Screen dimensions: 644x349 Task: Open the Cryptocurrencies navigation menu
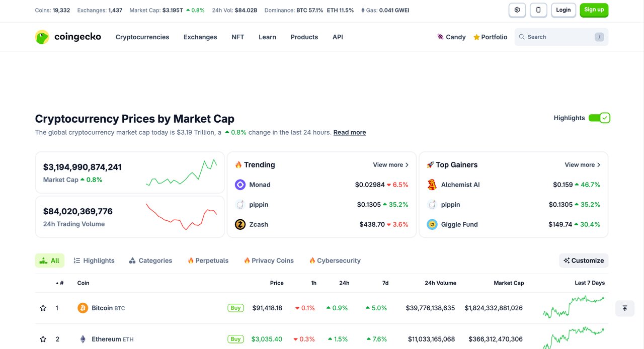[142, 37]
